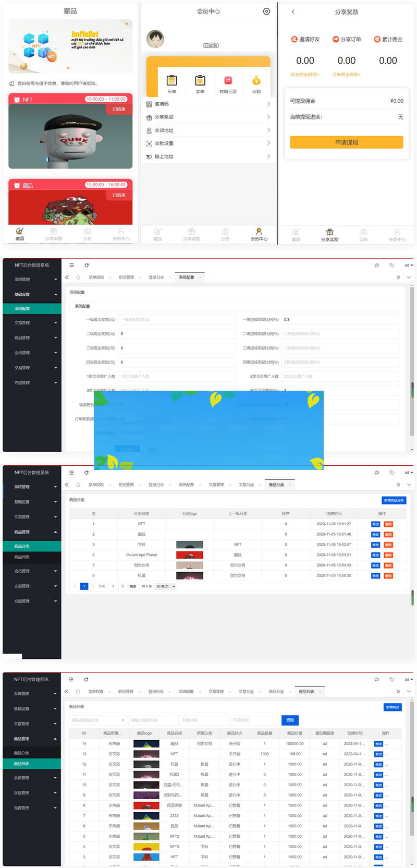Tap the 分享订单 share order icon

(x=336, y=39)
